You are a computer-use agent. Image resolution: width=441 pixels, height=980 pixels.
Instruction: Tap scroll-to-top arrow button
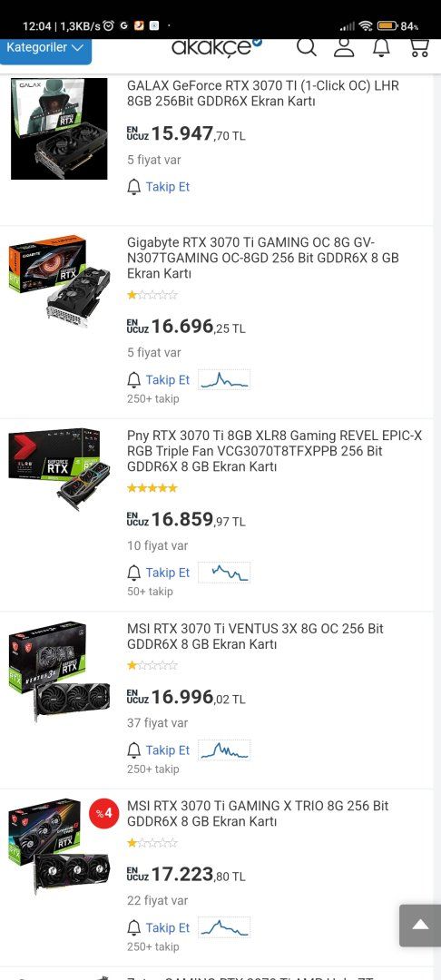420,925
